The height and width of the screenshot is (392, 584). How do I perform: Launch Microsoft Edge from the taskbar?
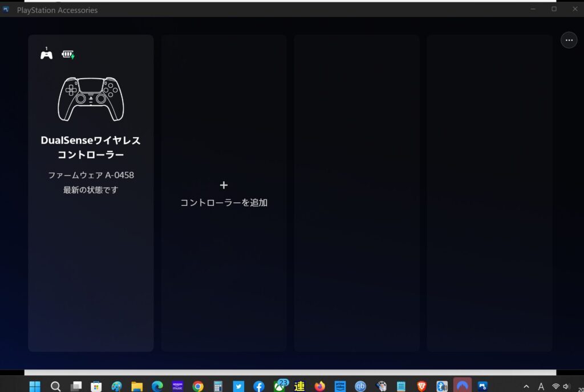click(157, 386)
